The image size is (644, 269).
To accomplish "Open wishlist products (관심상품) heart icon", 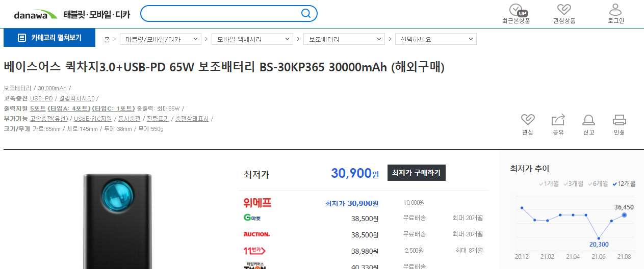I will (564, 10).
